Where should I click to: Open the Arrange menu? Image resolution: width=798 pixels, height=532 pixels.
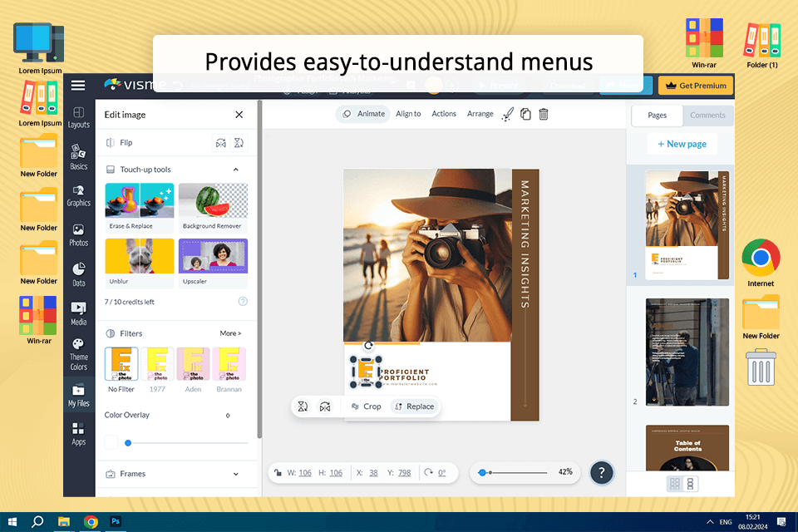point(480,114)
